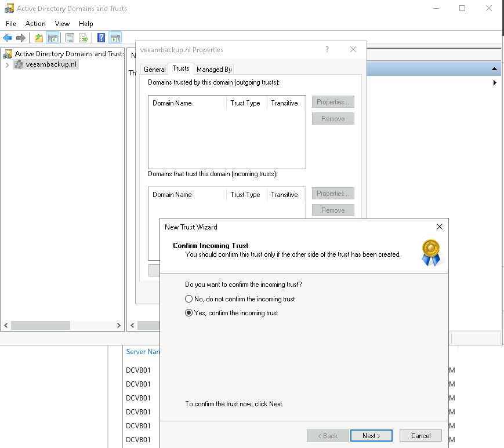Viewport: 504px width, 448px height.
Task: Click the Up One Level folder icon
Action: (38, 38)
